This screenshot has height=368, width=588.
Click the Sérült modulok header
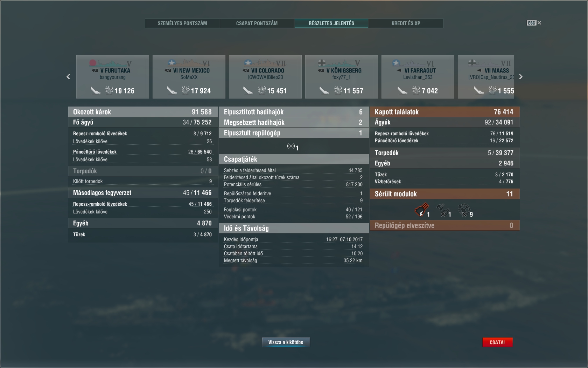(444, 194)
